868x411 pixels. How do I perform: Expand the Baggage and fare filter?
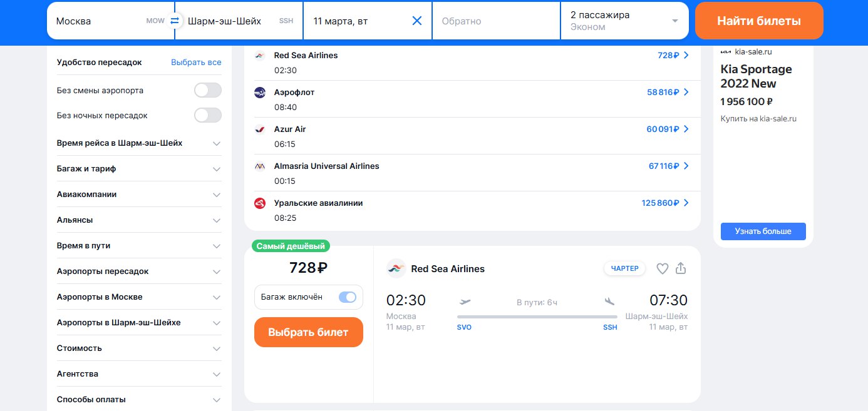(139, 169)
